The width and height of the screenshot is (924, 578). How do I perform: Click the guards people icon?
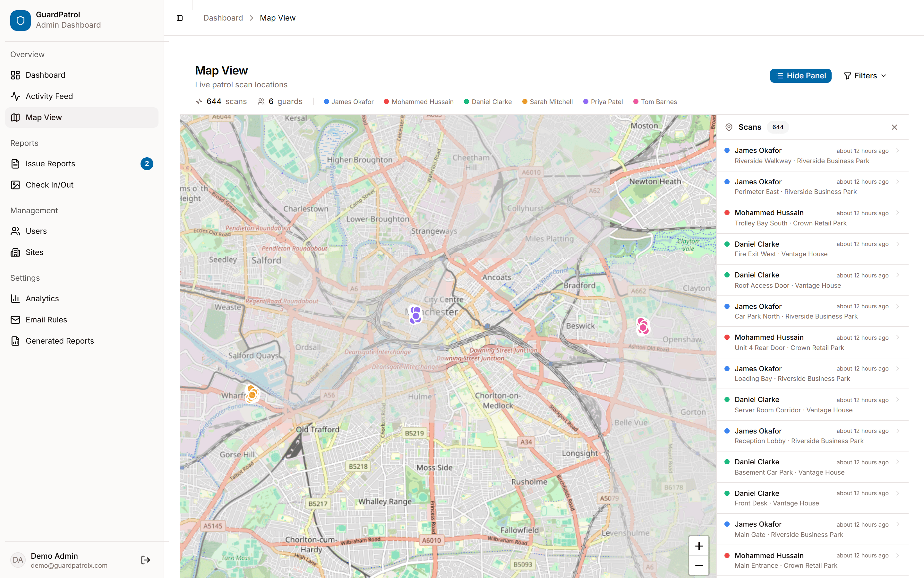(261, 101)
